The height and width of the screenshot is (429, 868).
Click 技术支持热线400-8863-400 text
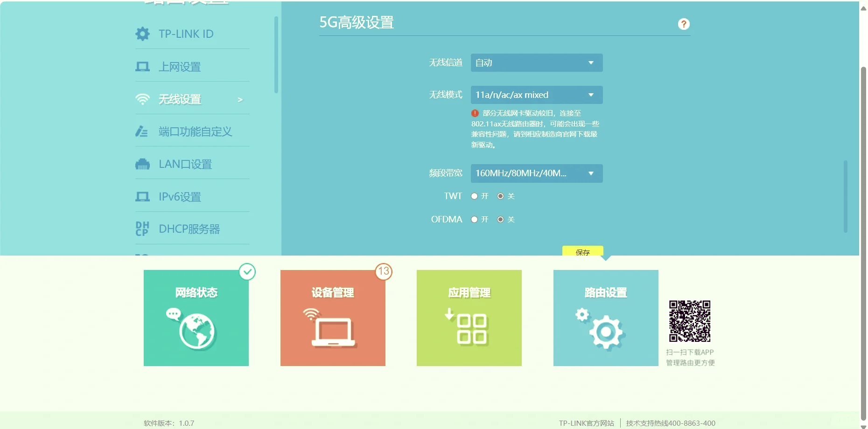[671, 423]
